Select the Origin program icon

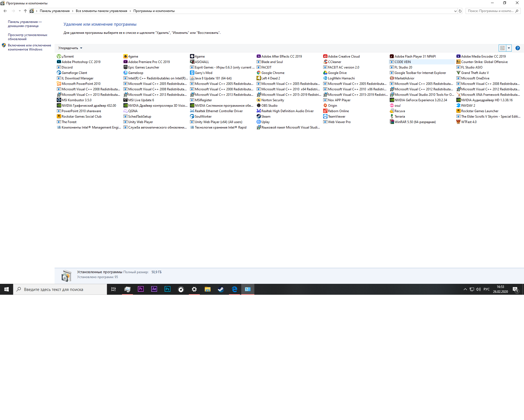(325, 106)
